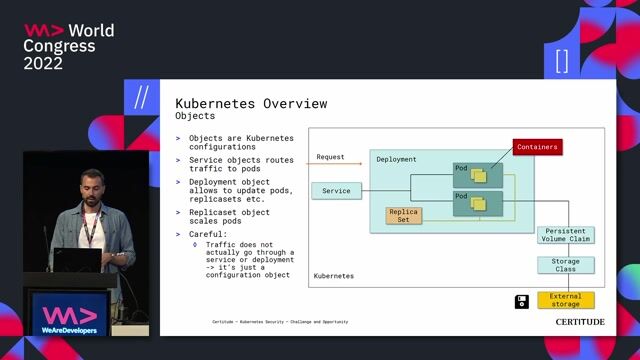Click the floppy disk icon beside External storage
640x360 pixels.
522,302
